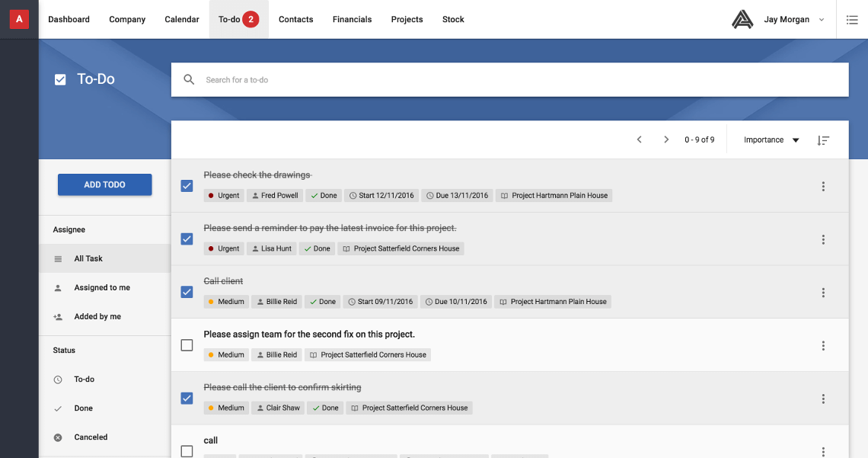Filter by Canceled status

click(x=104, y=437)
